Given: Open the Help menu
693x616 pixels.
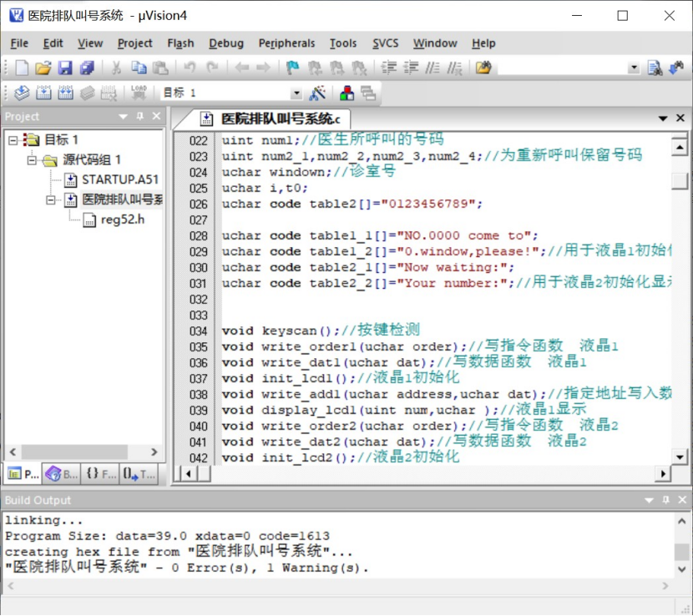Looking at the screenshot, I should pos(483,43).
